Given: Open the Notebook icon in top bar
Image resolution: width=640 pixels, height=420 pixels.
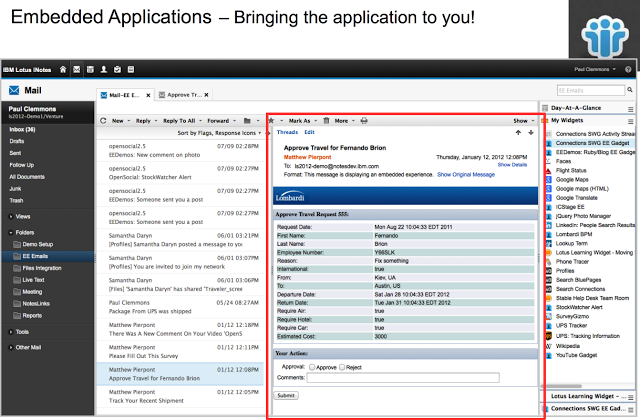Looking at the screenshot, I should (x=131, y=70).
